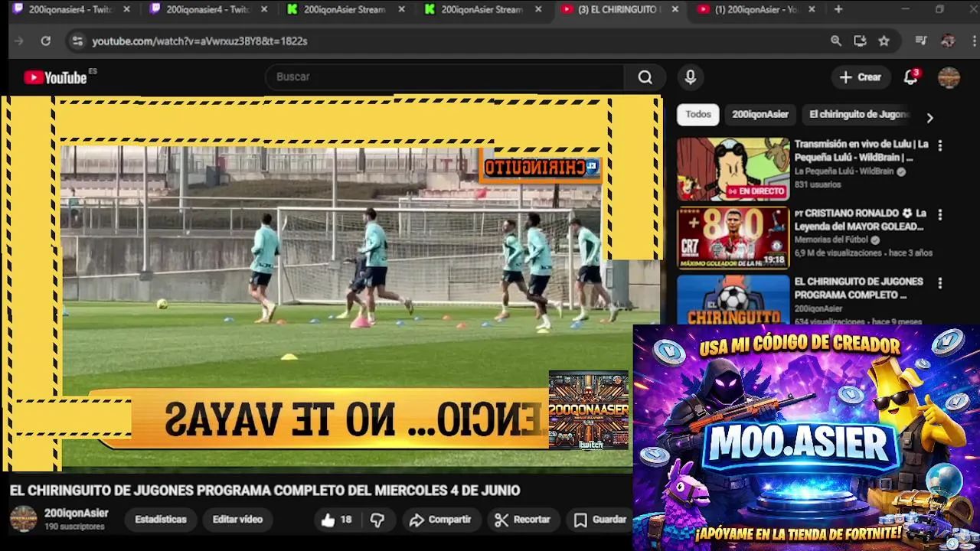Click the install app icon in address bar

coord(860,41)
